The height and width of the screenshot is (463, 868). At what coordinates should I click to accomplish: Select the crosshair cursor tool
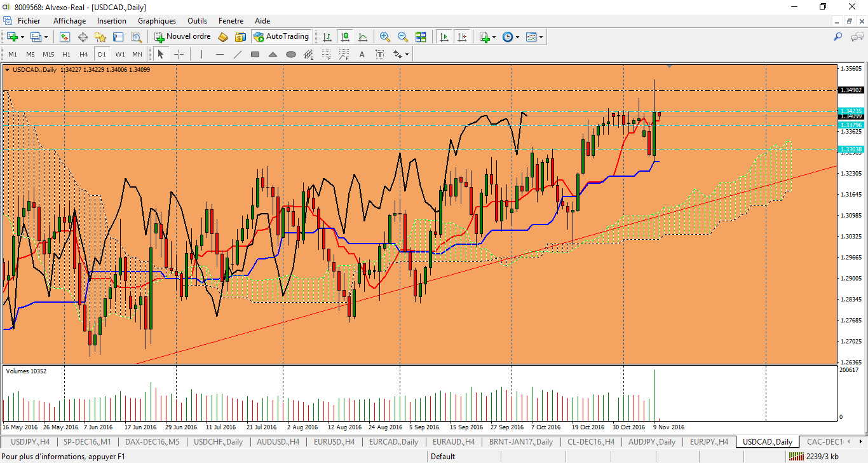coord(179,54)
